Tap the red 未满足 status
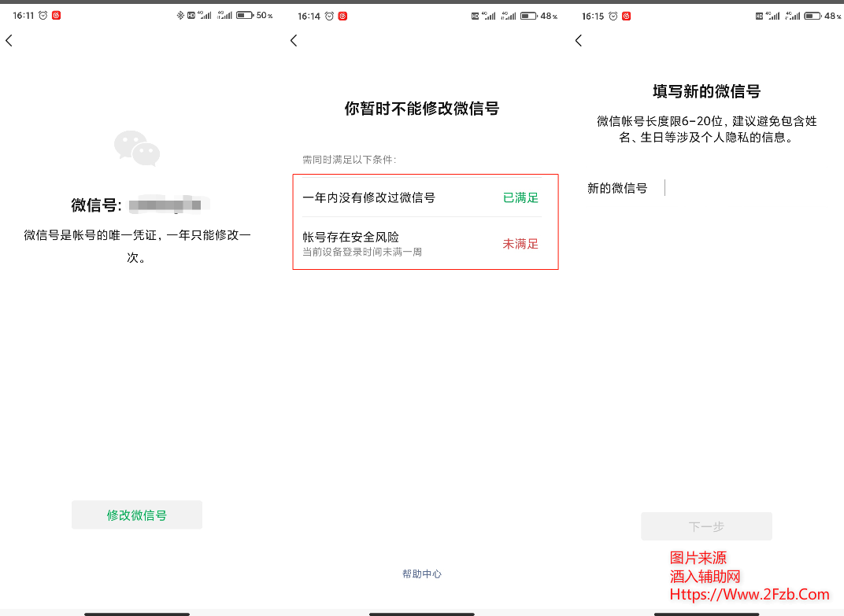 pos(520,244)
